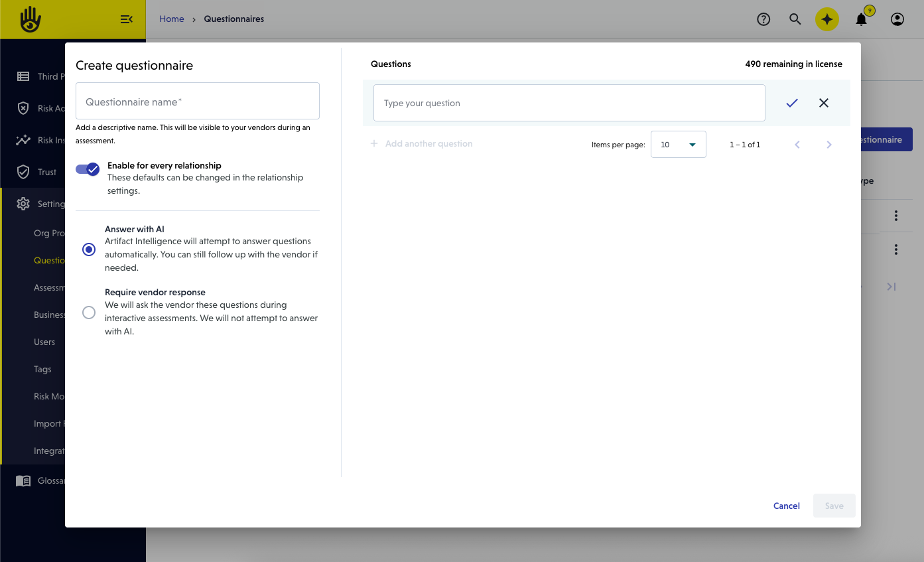
Task: Open the Items per page dropdown
Action: (x=679, y=145)
